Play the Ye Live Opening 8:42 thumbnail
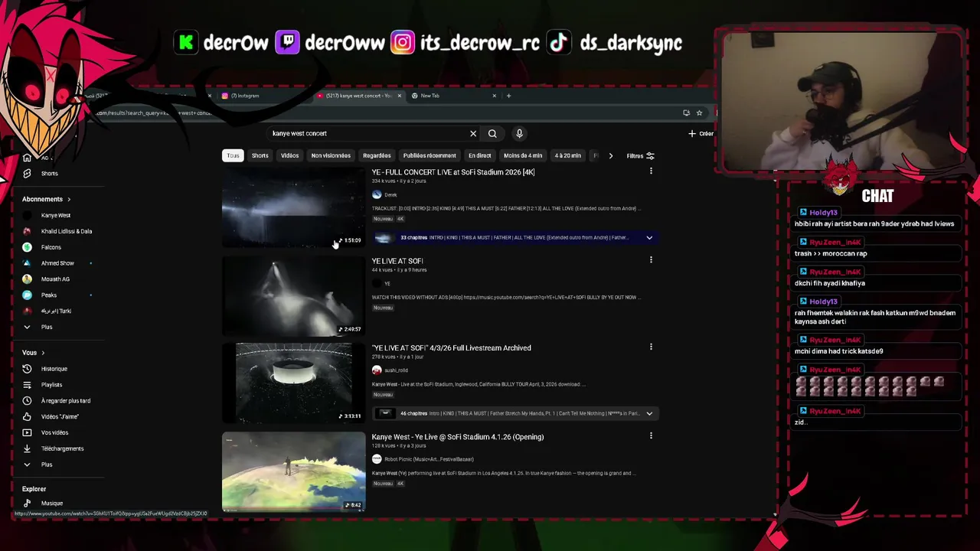Image resolution: width=980 pixels, height=551 pixels. point(293,471)
